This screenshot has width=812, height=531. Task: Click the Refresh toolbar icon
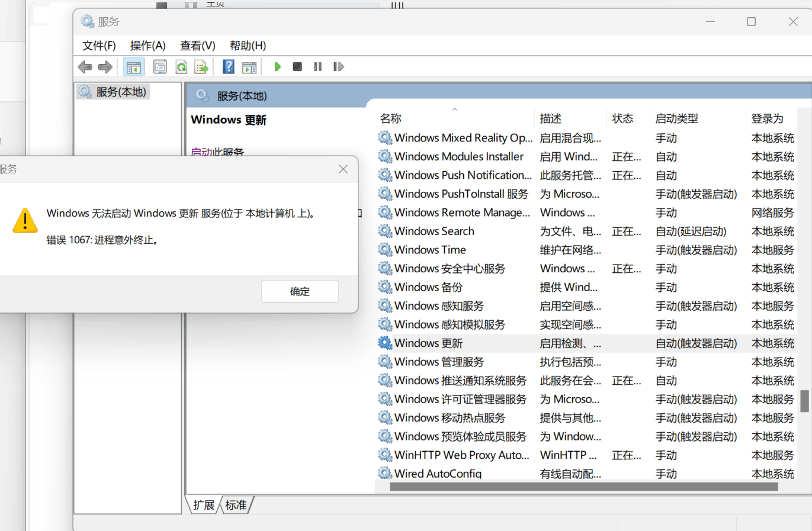point(181,67)
